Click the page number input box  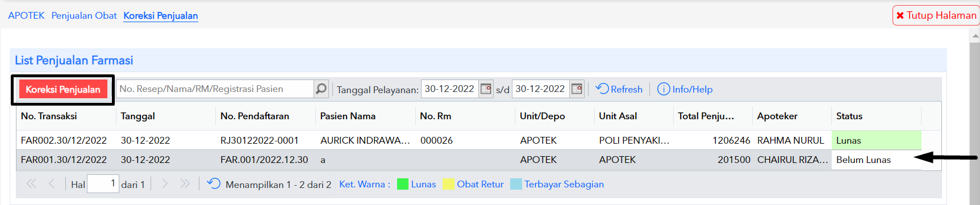tap(103, 183)
